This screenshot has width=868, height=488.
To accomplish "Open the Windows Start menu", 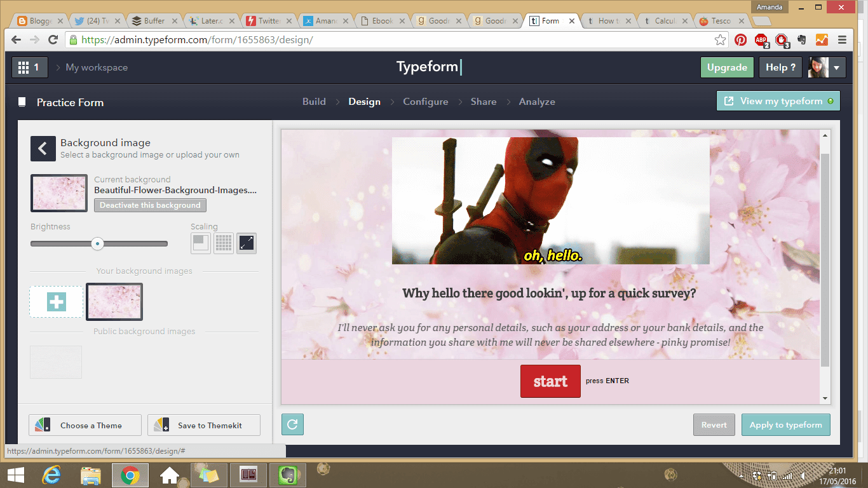I will [15, 475].
